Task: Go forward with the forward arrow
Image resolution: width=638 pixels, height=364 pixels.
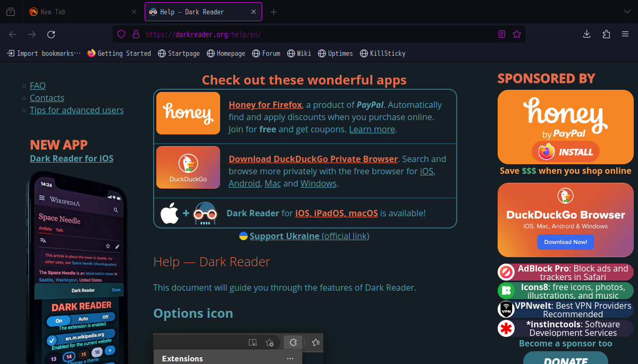Action: (x=32, y=34)
